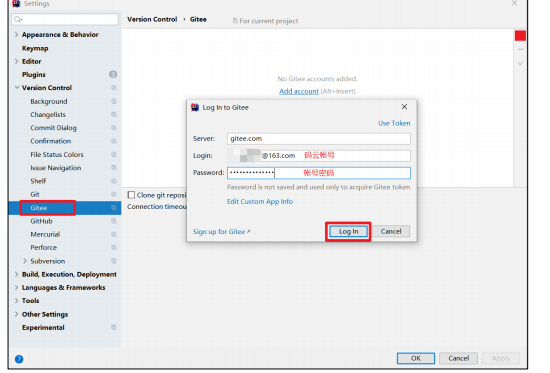Focus the Server input field
Image resolution: width=550 pixels, height=373 pixels.
(x=318, y=139)
